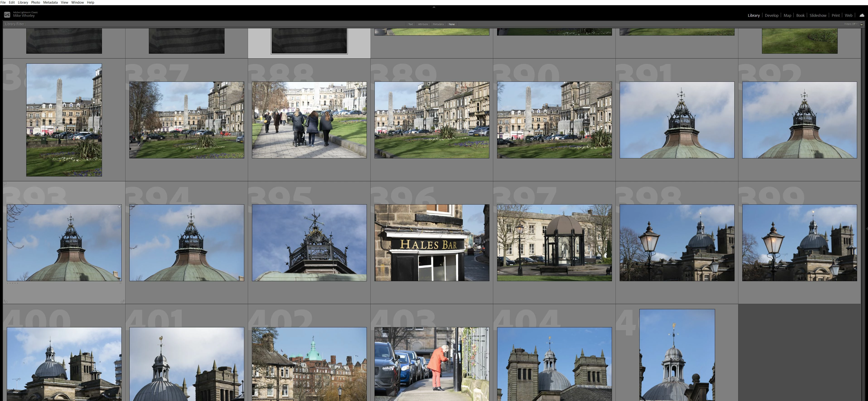Click quick collection circle on photo 393
The width and height of the screenshot is (868, 401).
[x=119, y=207]
